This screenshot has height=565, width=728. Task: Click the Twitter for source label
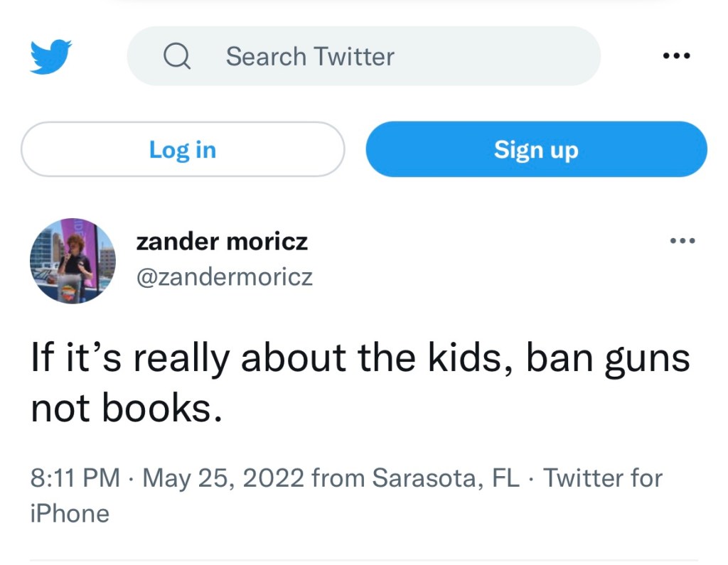603,478
